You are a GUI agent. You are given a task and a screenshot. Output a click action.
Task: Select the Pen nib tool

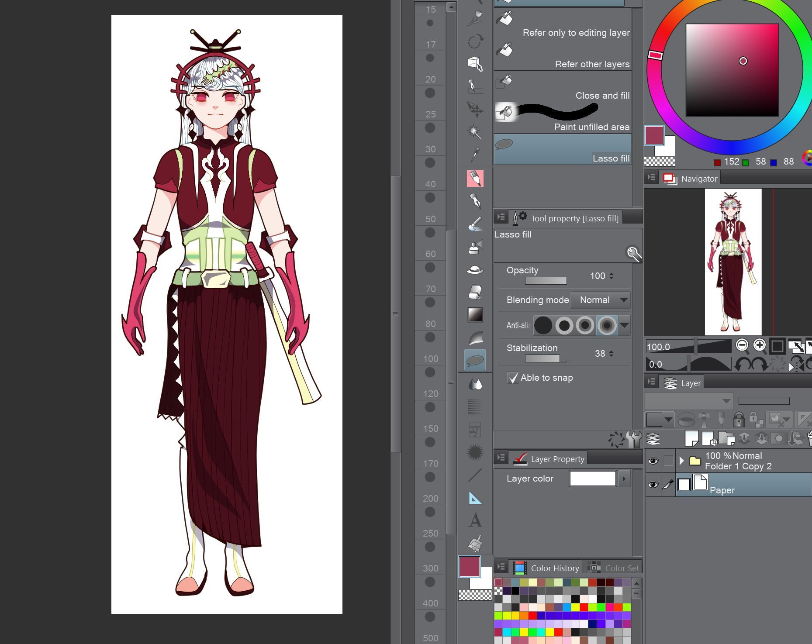click(475, 201)
